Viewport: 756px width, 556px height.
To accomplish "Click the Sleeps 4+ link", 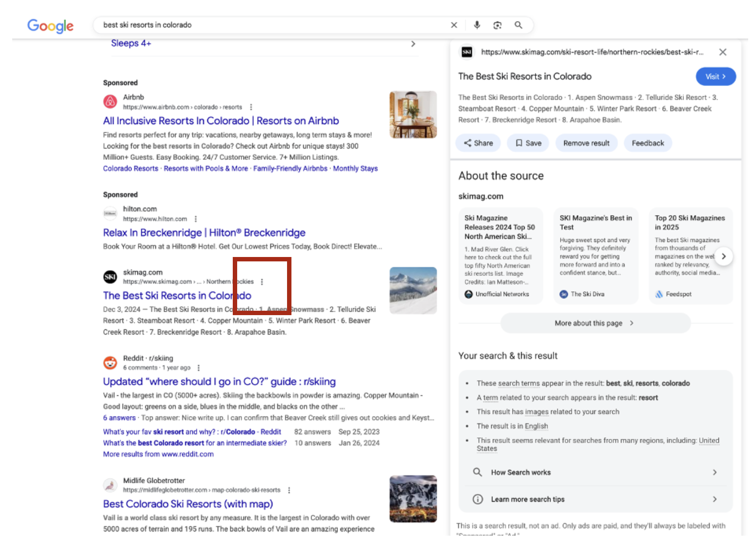I will [x=131, y=43].
